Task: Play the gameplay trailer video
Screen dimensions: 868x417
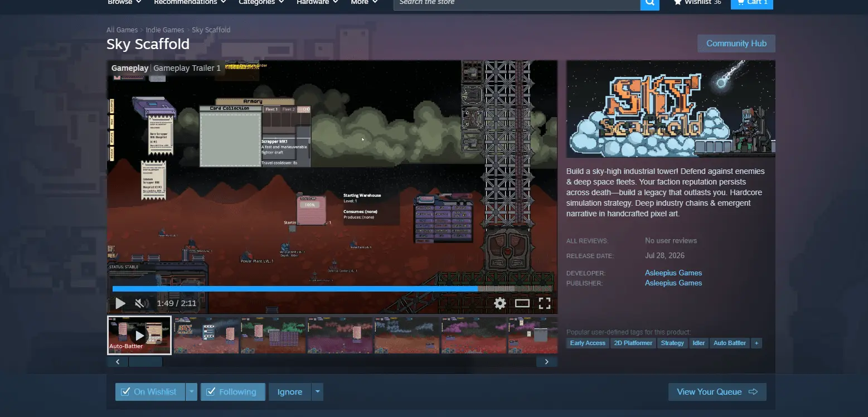Action: 120,303
